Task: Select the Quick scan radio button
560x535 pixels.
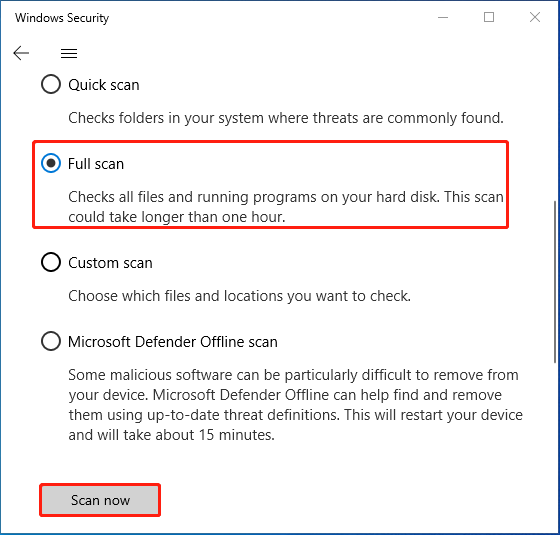Action: point(51,84)
